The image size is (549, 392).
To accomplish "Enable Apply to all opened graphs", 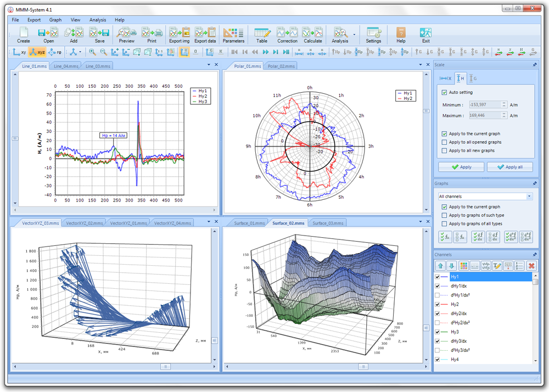I will 445,142.
